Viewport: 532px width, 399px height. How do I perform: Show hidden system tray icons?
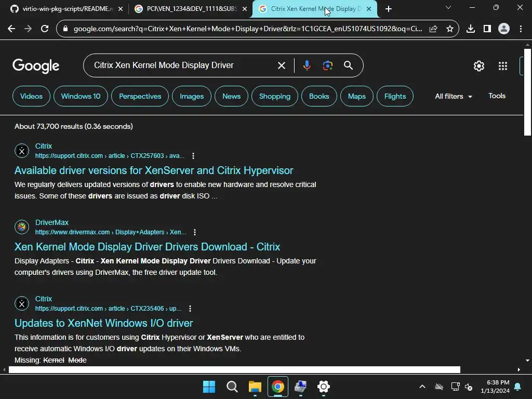pos(422,387)
